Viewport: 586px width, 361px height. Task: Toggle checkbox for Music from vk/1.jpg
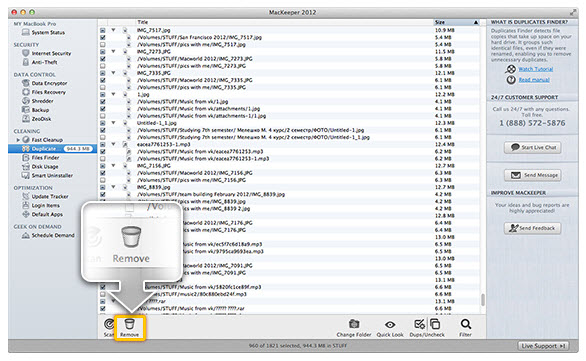click(102, 101)
